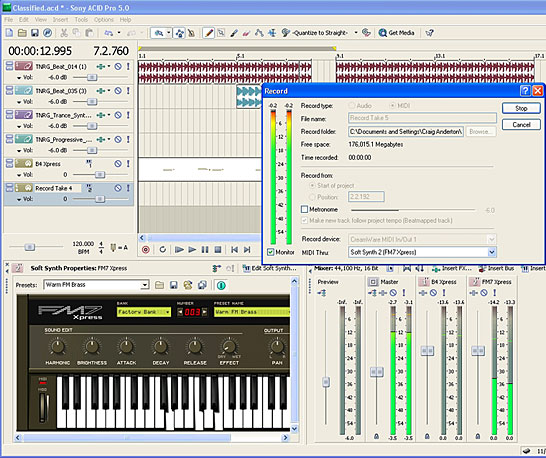Open the Options menu

(x=104, y=20)
